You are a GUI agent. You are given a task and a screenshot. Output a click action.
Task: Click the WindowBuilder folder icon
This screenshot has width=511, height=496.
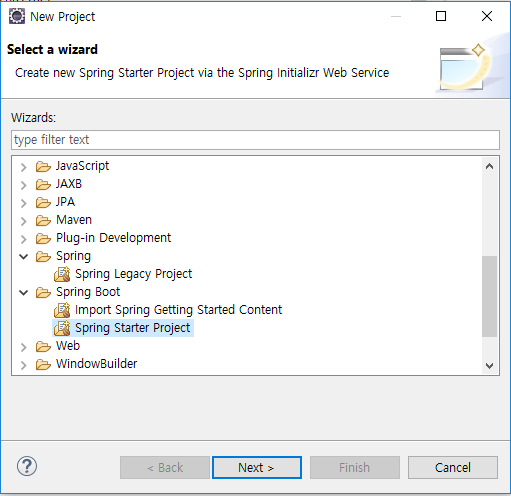tap(43, 364)
